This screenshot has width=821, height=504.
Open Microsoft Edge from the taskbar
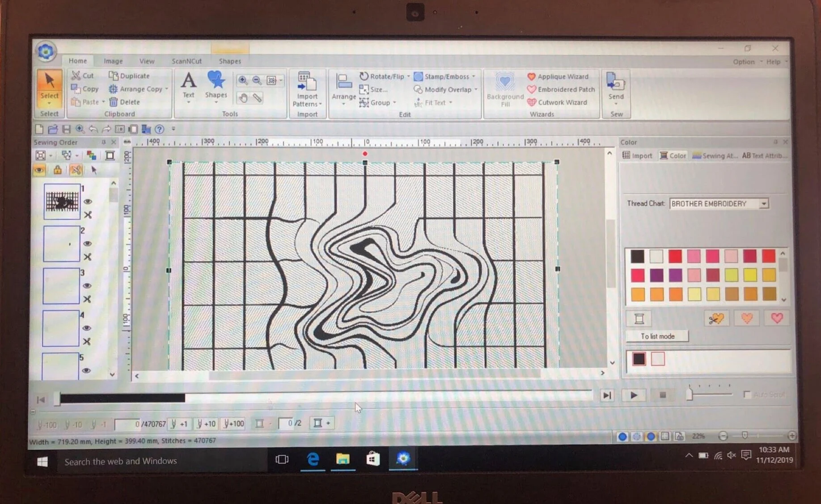pyautogui.click(x=313, y=459)
